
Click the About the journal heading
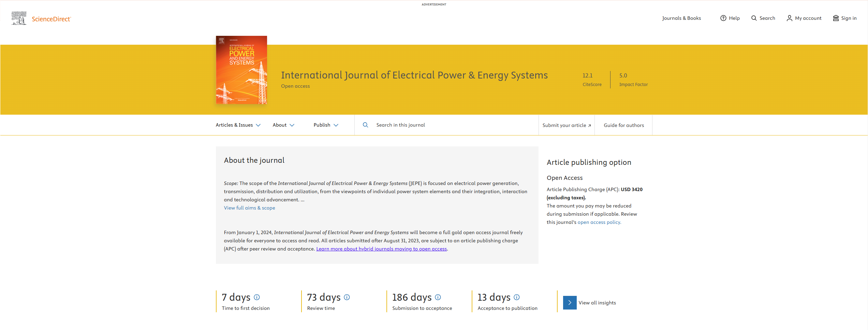pos(254,160)
